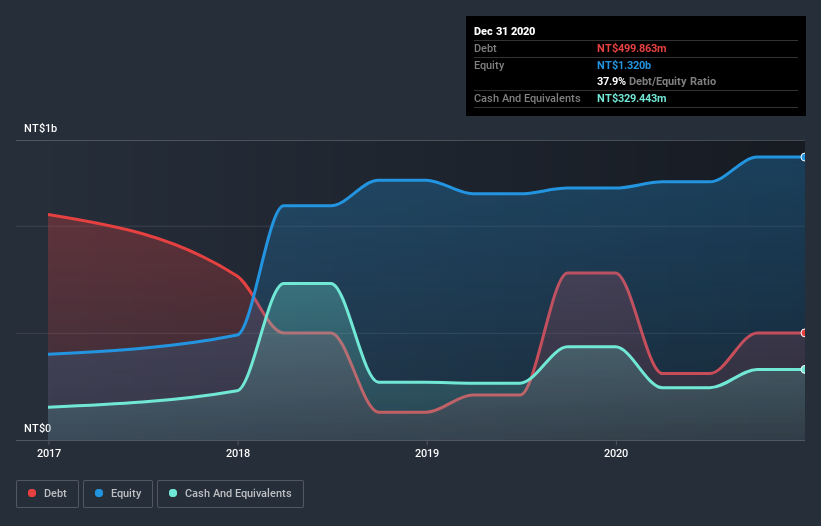The image size is (821, 526).
Task: Click the teal Cash endpoint marker
Action: click(x=804, y=370)
